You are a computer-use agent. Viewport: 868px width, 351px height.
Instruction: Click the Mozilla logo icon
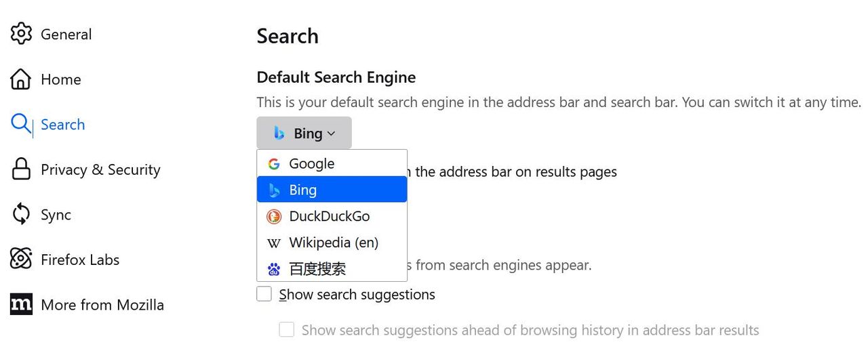21,305
